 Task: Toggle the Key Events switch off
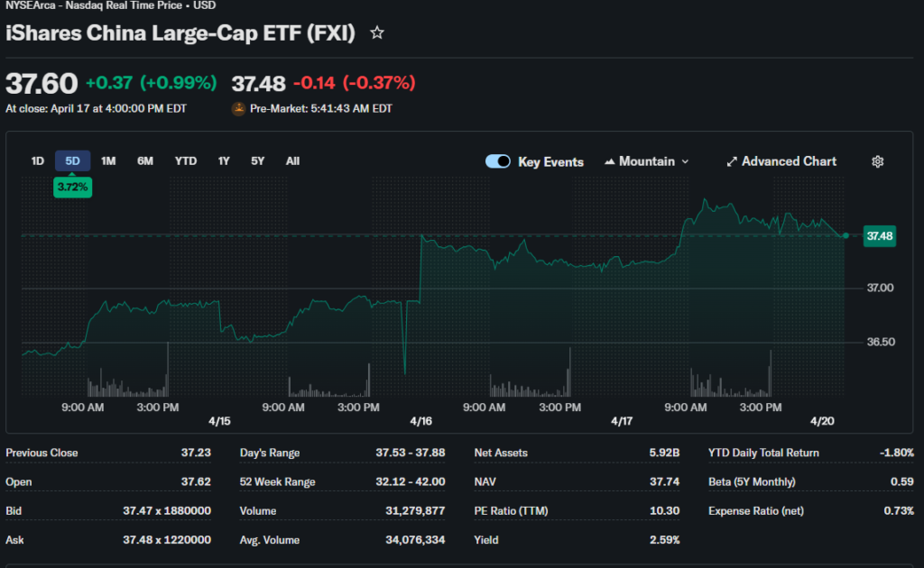[498, 161]
